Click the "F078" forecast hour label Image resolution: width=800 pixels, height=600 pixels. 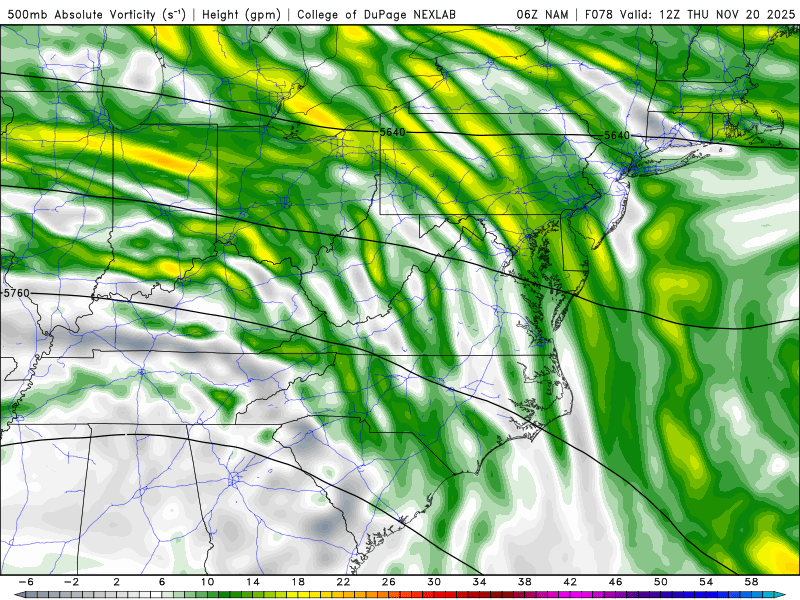pyautogui.click(x=598, y=14)
